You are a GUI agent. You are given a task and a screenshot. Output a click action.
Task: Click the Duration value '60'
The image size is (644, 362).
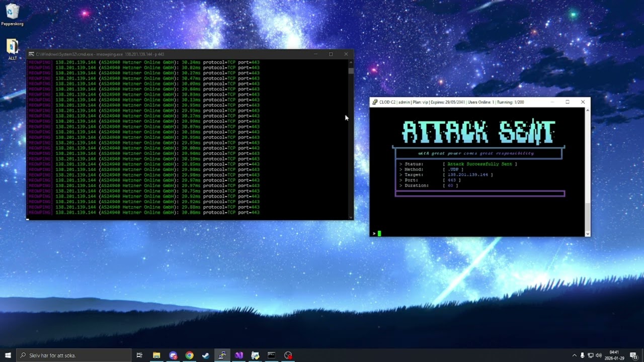(450, 186)
